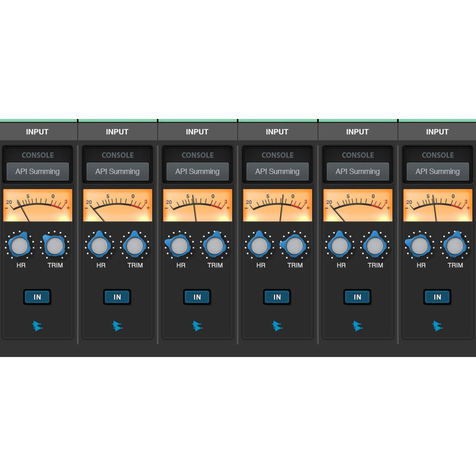Select the INPUT header of the sixth channel
Image resolution: width=476 pixels, height=476 pixels.
437,132
